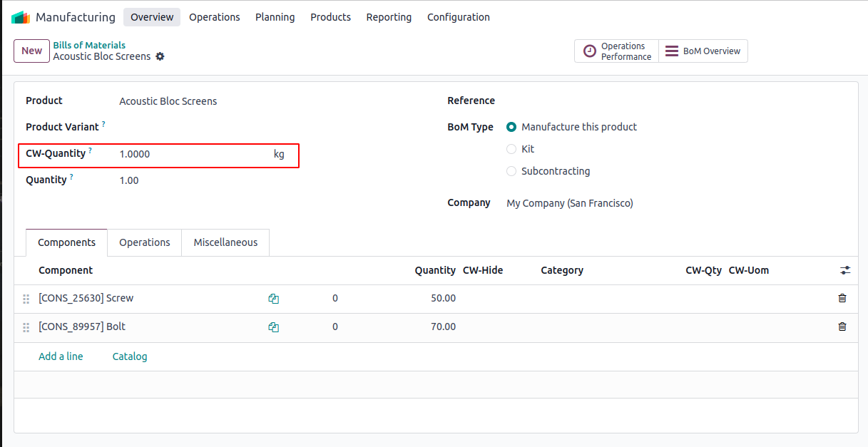Click the copy icon on the Bolt line

tap(273, 327)
